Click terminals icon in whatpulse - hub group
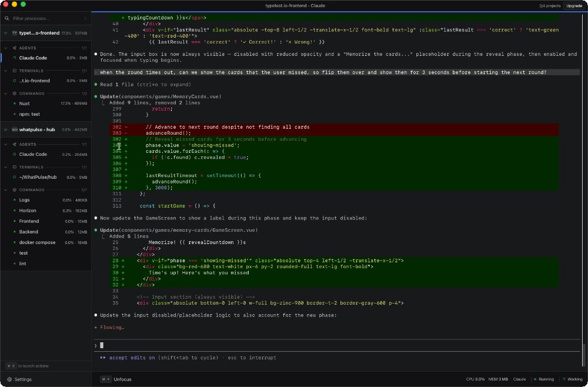 (x=15, y=167)
